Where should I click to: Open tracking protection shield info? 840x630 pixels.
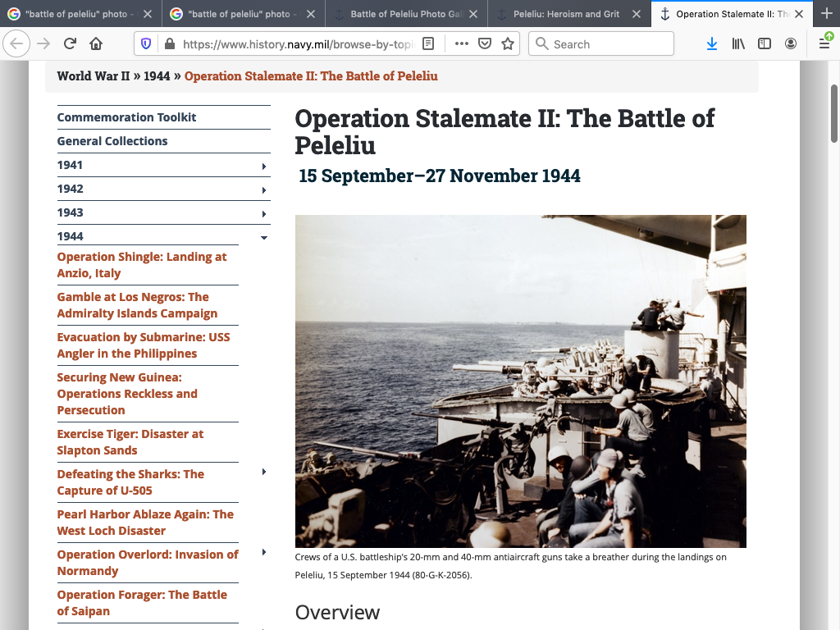(146, 44)
